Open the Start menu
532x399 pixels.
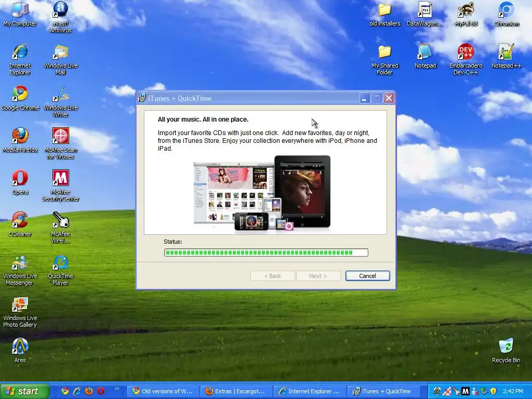(24, 391)
